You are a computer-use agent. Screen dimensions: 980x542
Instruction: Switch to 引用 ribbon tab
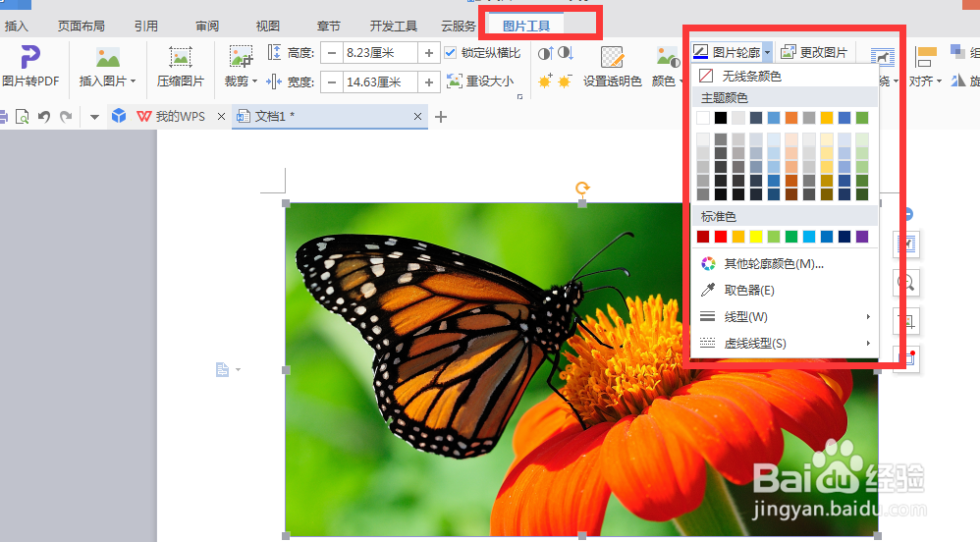[x=145, y=26]
